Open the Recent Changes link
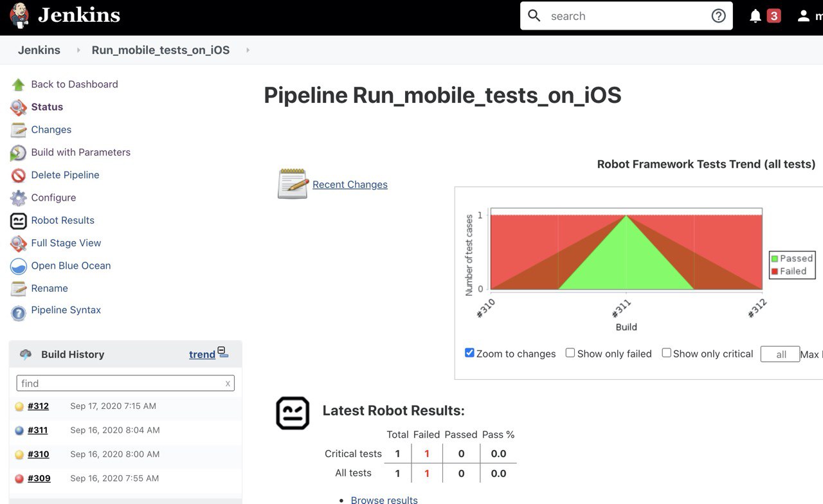 click(350, 184)
